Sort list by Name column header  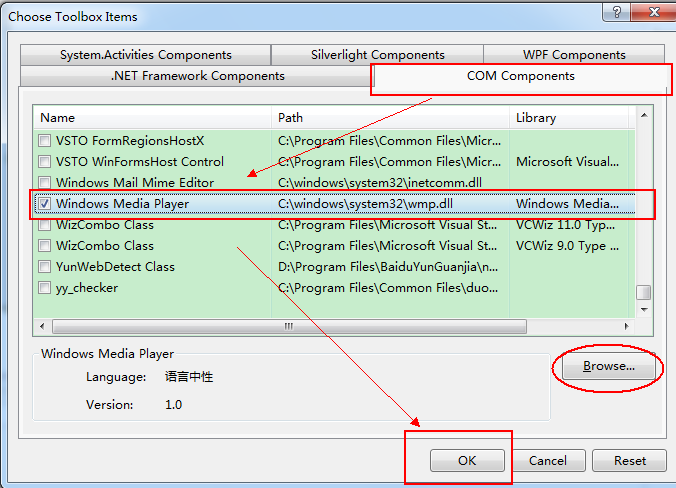(153, 118)
